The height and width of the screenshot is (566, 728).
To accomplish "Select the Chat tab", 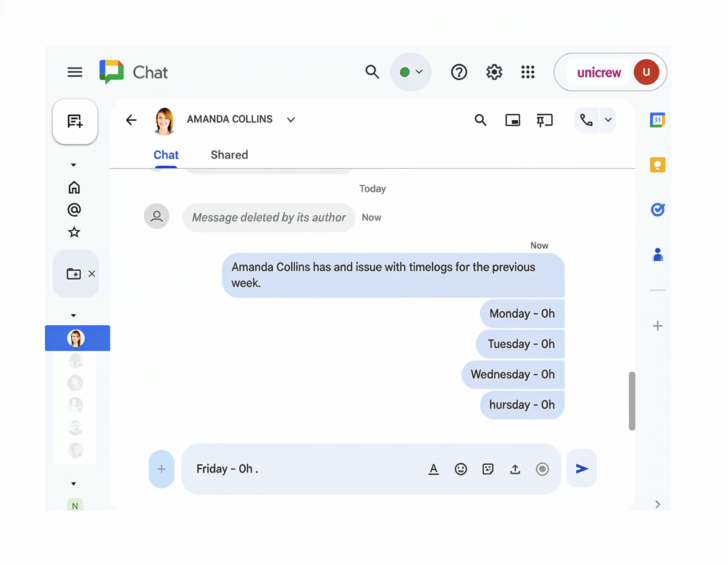I will pyautogui.click(x=166, y=155).
